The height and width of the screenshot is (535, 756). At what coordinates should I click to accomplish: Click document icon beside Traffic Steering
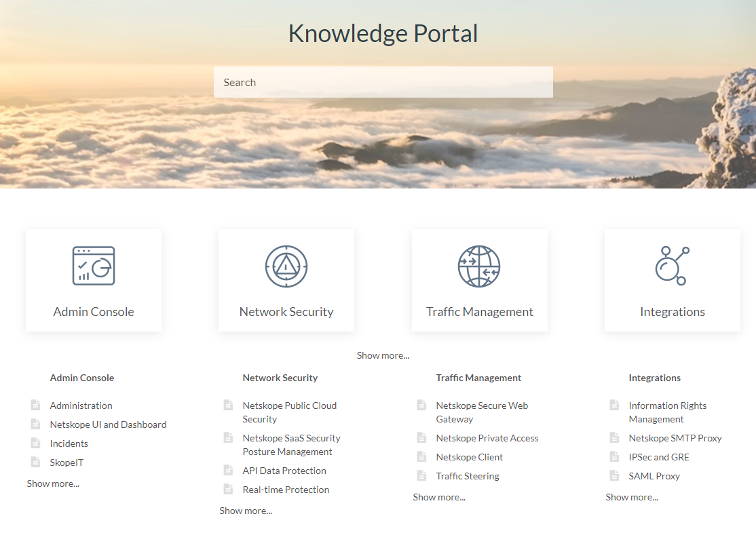tap(422, 475)
